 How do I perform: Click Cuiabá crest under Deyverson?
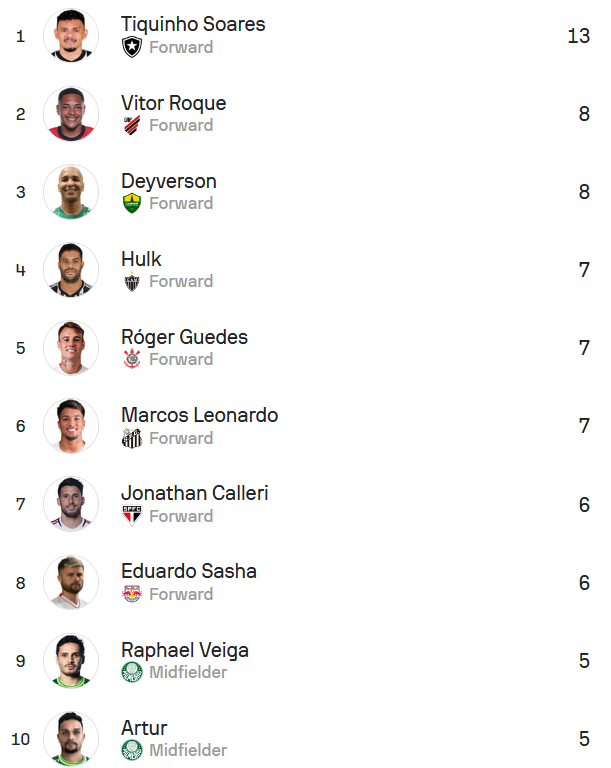click(132, 203)
